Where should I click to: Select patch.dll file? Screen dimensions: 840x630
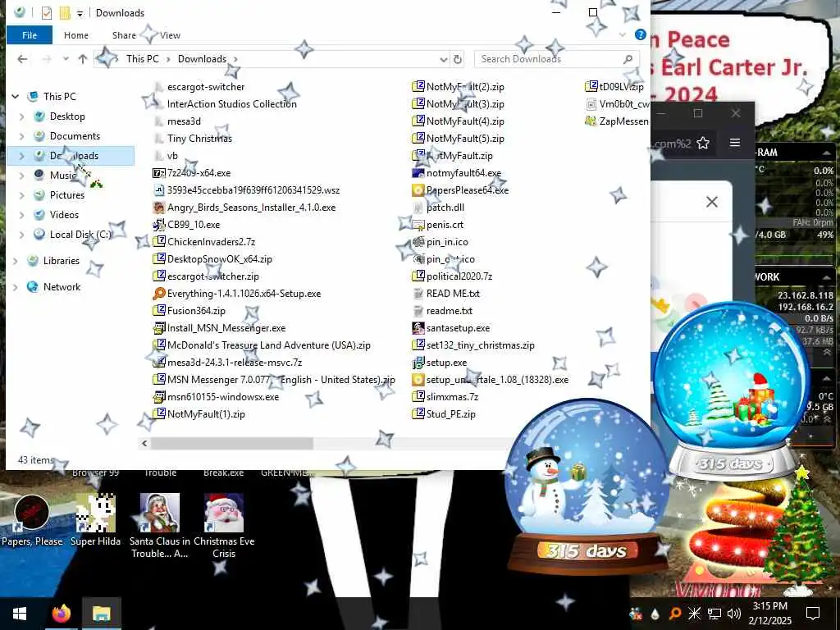point(438,208)
